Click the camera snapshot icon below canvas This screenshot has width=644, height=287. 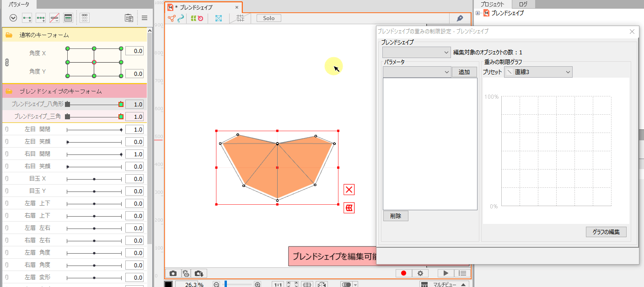172,273
